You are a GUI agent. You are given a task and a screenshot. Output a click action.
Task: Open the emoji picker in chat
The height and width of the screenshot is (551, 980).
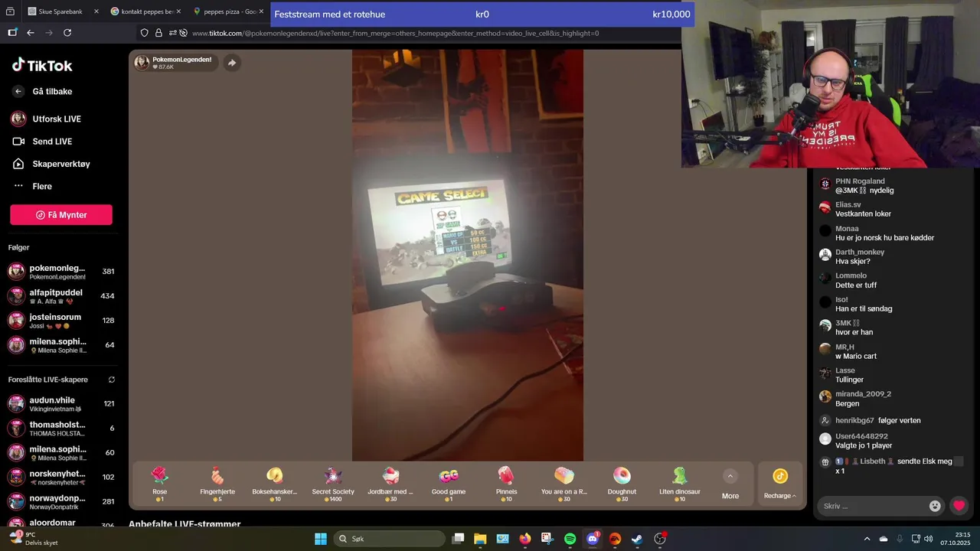tap(935, 506)
